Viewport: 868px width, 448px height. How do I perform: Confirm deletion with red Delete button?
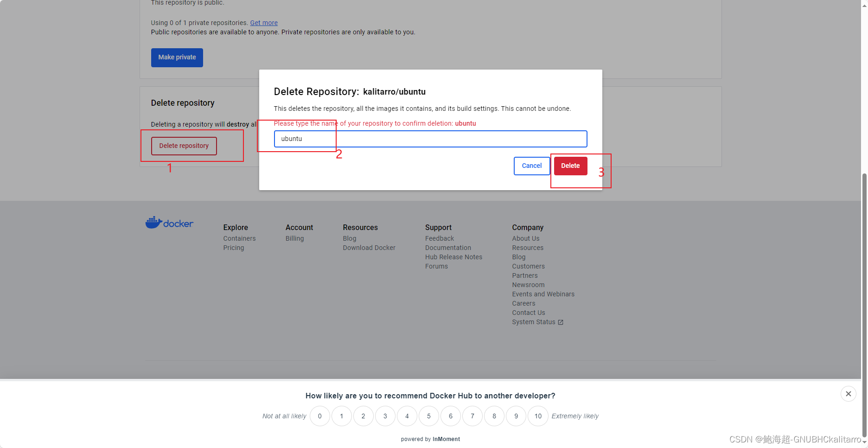(x=570, y=166)
